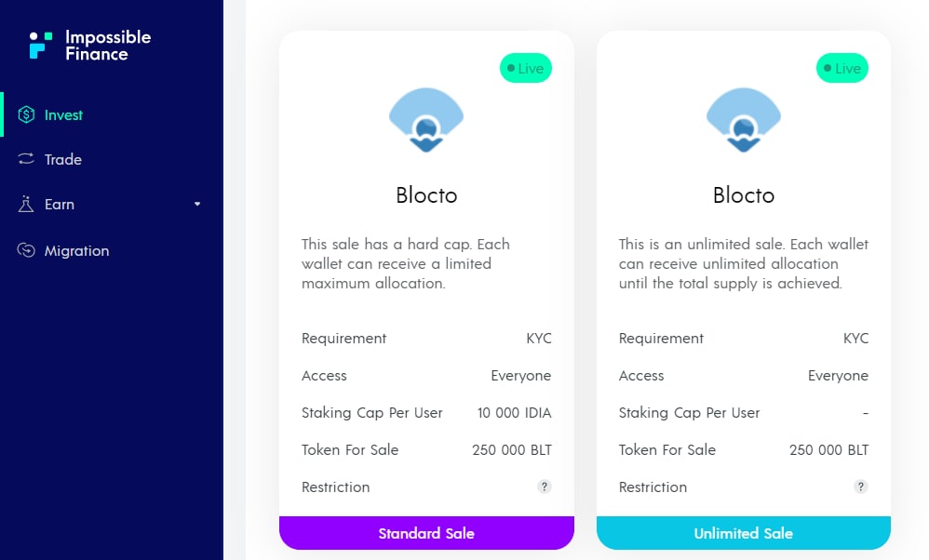Open the Migration section
929x560 pixels.
pos(76,251)
